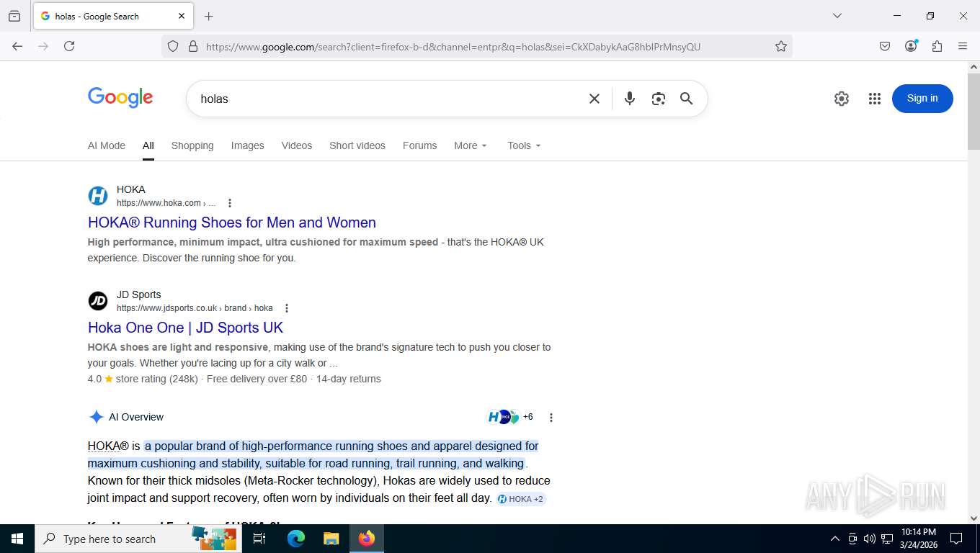Bookmark this page with the star
980x553 pixels.
781,46
